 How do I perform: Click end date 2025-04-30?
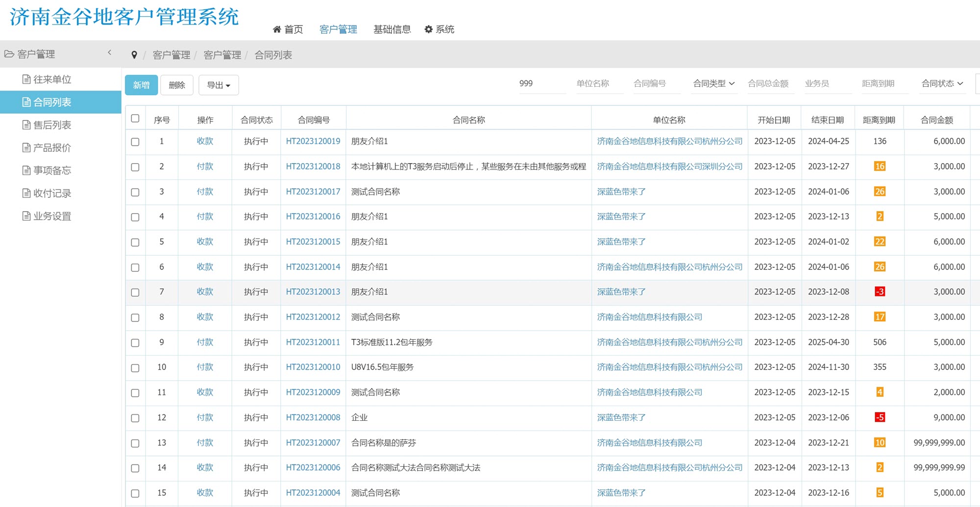829,342
